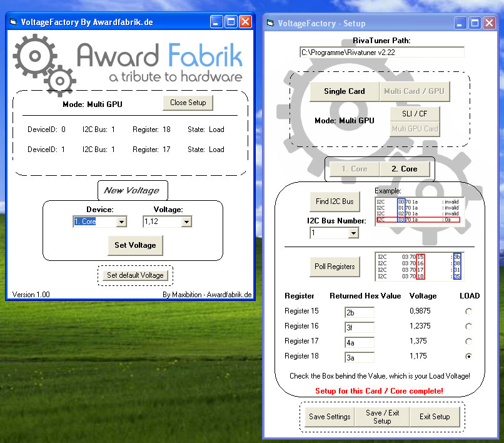Choose the Multi Card / GPU mode button

(x=415, y=91)
